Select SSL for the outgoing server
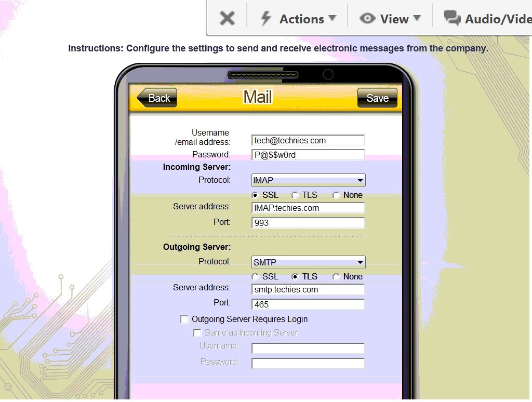This screenshot has height=402, width=532. coord(255,277)
